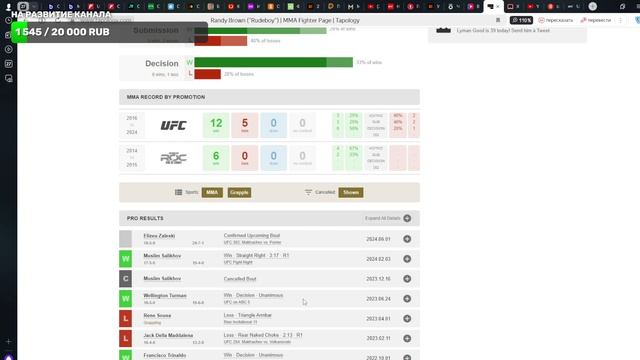Screen dimensions: 640x360
Task: Select the active Tapology browser tab
Action: pos(493,7)
